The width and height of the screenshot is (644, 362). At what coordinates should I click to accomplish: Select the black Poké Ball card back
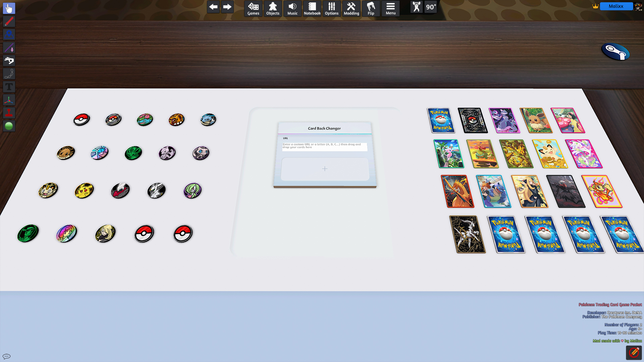[473, 120]
